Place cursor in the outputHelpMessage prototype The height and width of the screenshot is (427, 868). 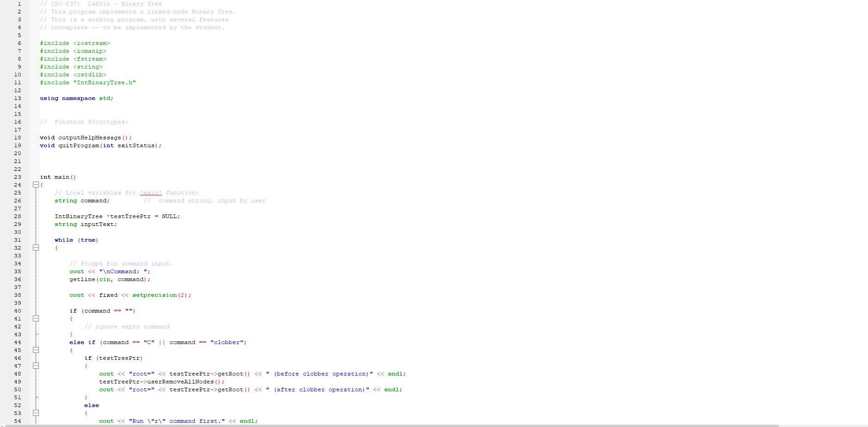[x=86, y=138]
